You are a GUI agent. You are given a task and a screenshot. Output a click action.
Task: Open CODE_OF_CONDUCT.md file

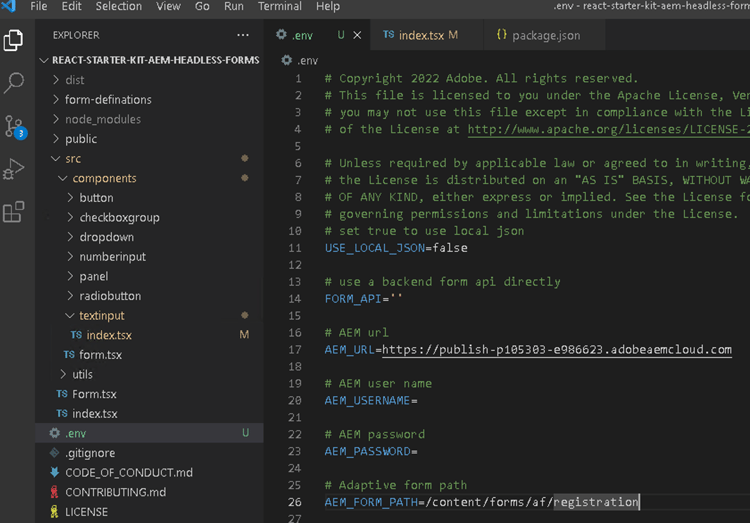(128, 472)
